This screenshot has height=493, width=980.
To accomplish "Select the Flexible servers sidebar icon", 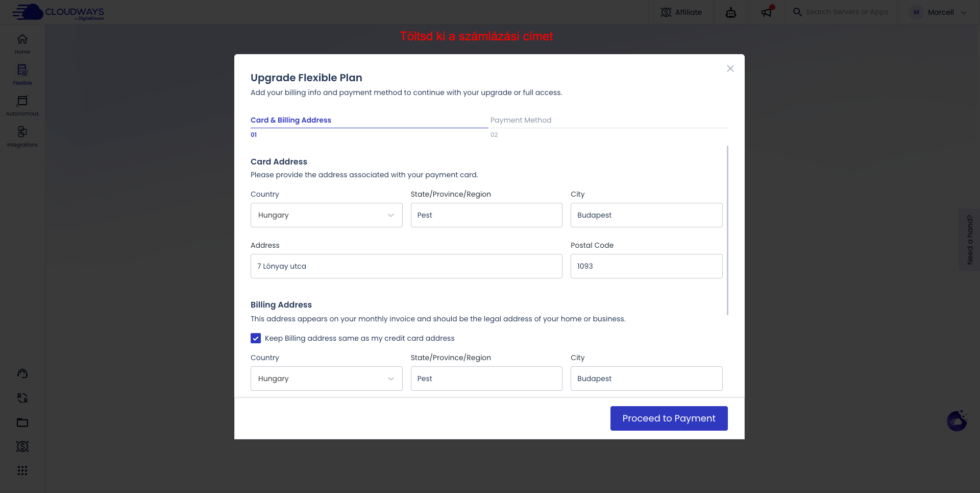I will tap(22, 75).
